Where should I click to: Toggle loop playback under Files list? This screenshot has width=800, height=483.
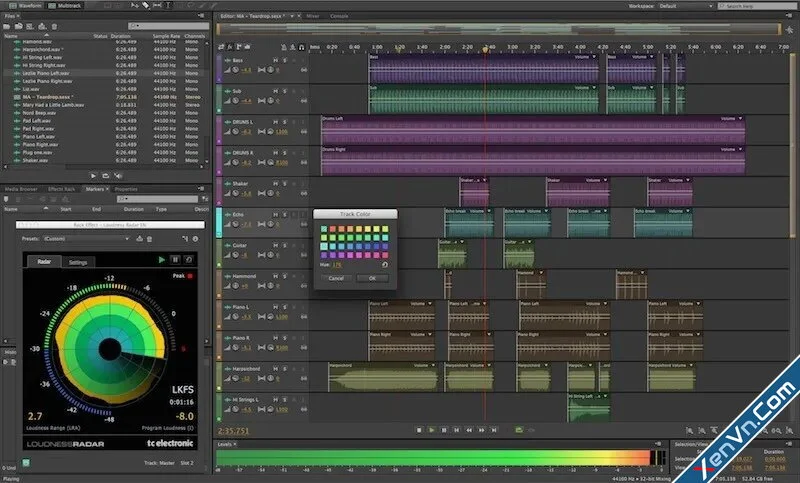tap(106, 175)
